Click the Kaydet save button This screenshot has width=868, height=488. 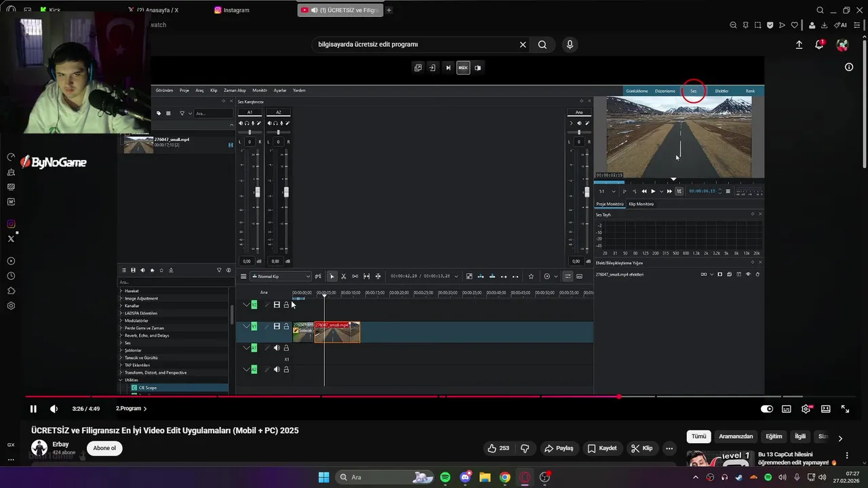point(602,448)
